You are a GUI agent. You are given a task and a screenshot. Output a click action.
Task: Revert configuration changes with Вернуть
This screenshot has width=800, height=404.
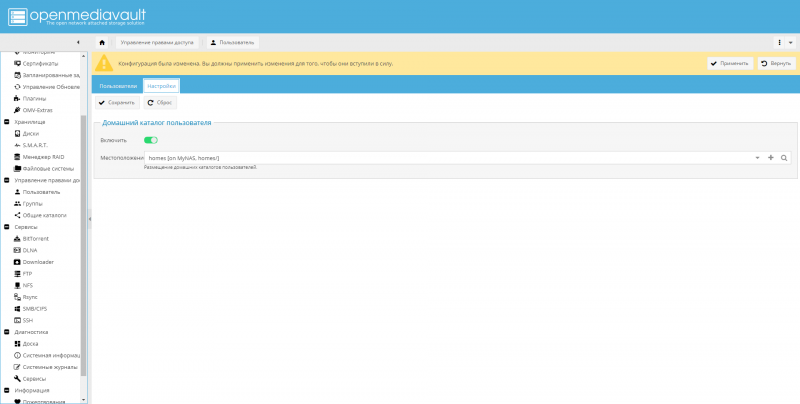point(776,64)
